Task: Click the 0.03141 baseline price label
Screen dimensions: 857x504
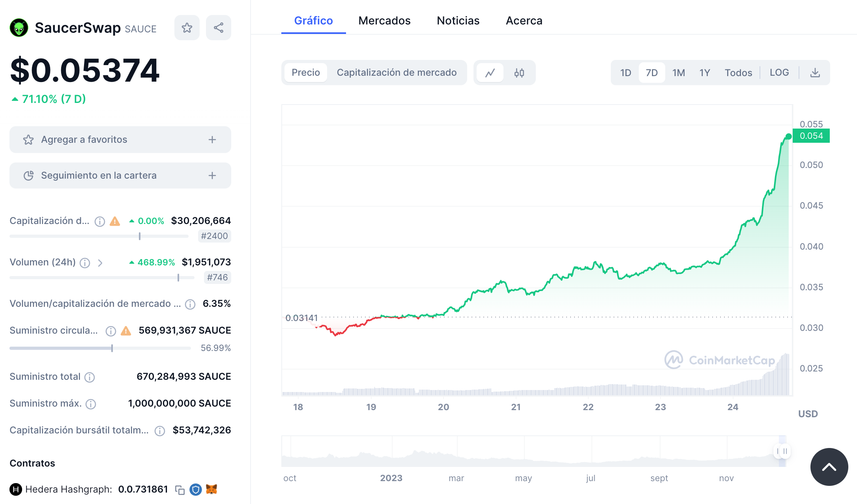Action: point(301,318)
